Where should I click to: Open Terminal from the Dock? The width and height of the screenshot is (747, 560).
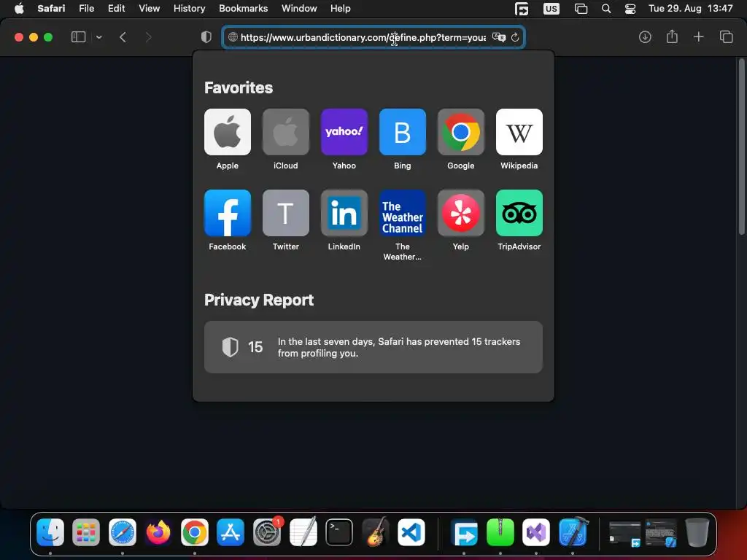339,532
